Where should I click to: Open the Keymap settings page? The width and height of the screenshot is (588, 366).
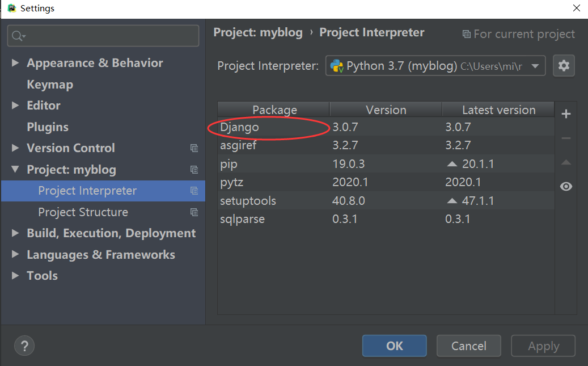[50, 85]
